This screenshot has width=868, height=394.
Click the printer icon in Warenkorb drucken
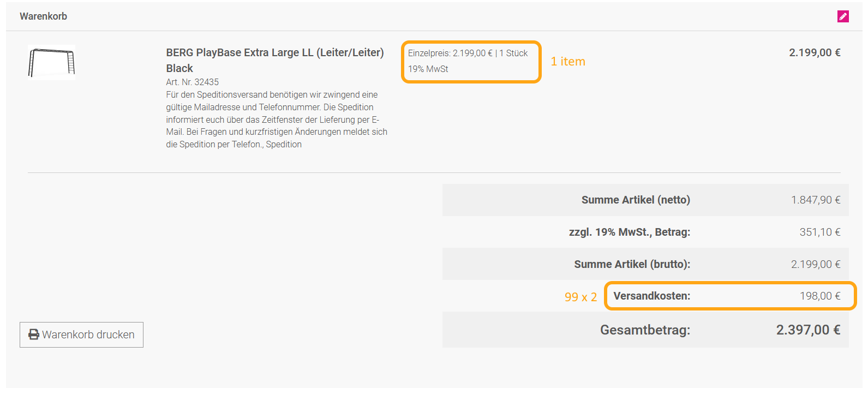[x=34, y=335]
